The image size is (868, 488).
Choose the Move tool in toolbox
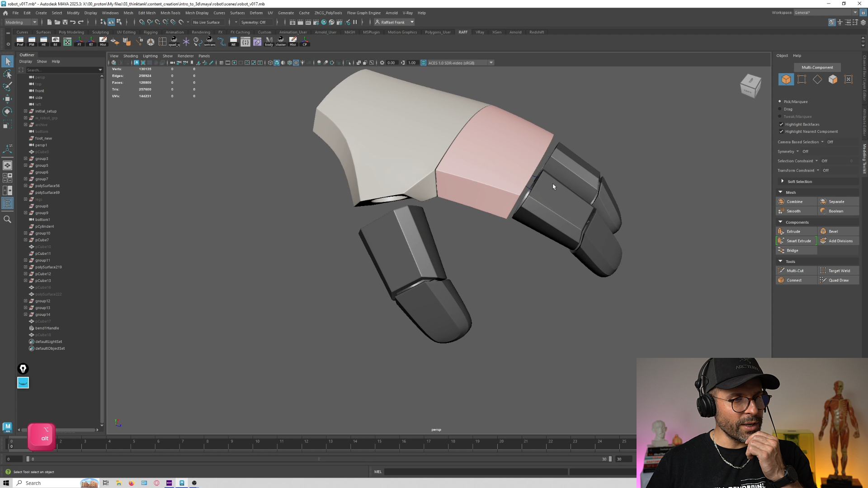[7, 99]
